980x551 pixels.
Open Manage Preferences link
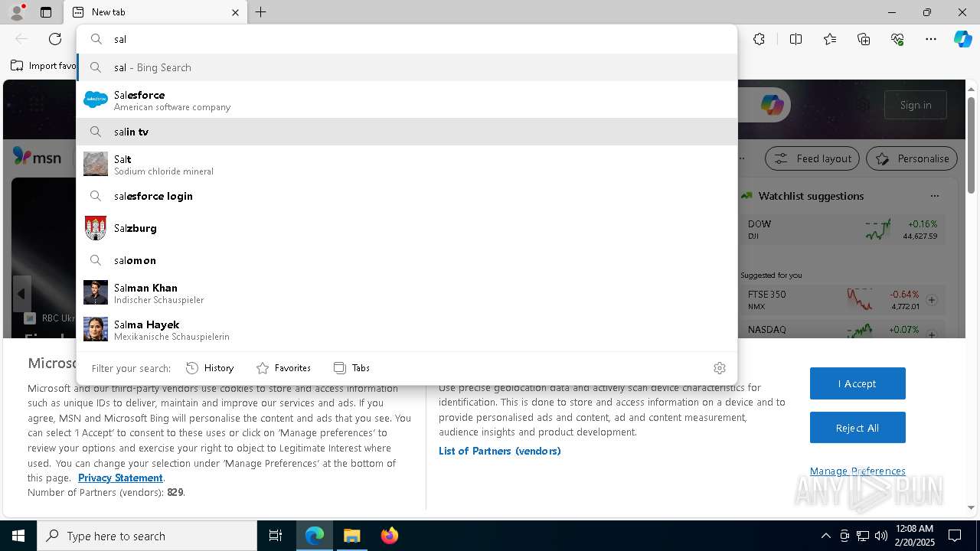857,471
